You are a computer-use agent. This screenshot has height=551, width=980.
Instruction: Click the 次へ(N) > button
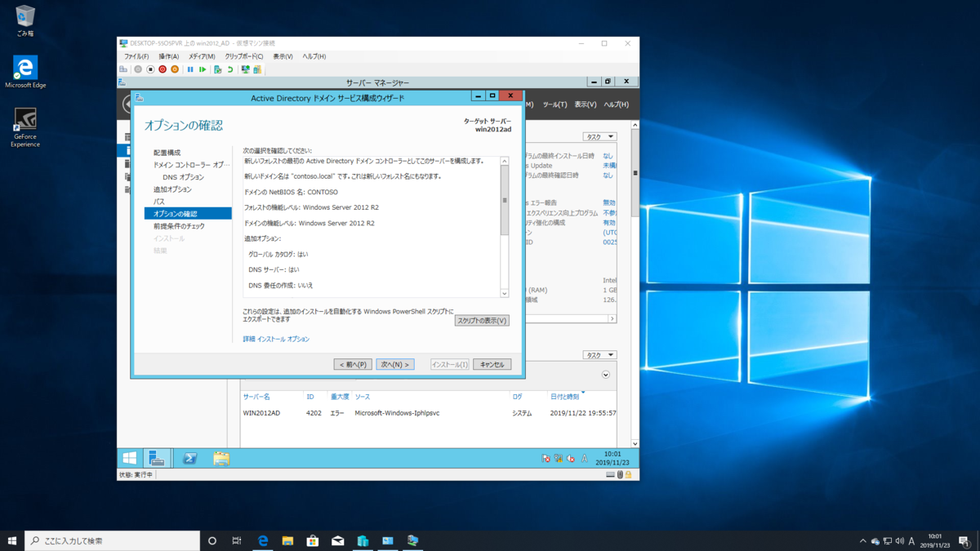pyautogui.click(x=394, y=365)
